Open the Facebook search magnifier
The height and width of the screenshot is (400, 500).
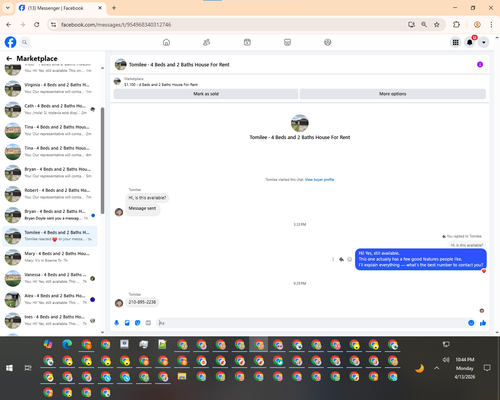point(24,42)
